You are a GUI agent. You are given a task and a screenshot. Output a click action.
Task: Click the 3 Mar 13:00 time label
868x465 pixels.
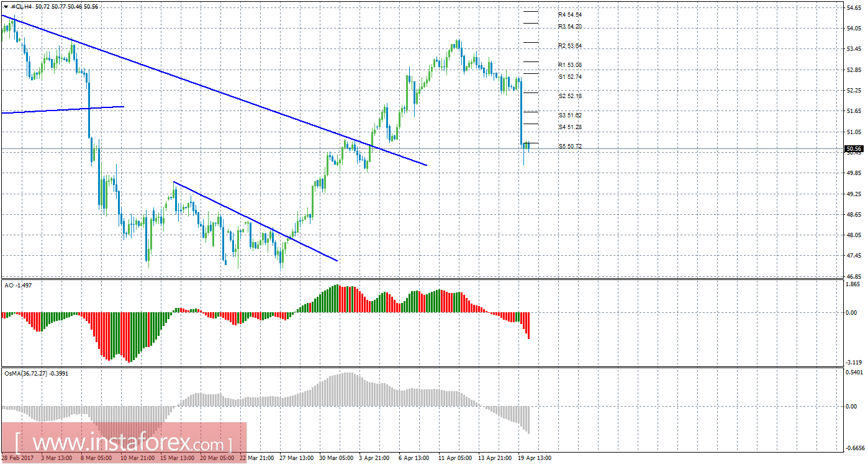point(56,458)
